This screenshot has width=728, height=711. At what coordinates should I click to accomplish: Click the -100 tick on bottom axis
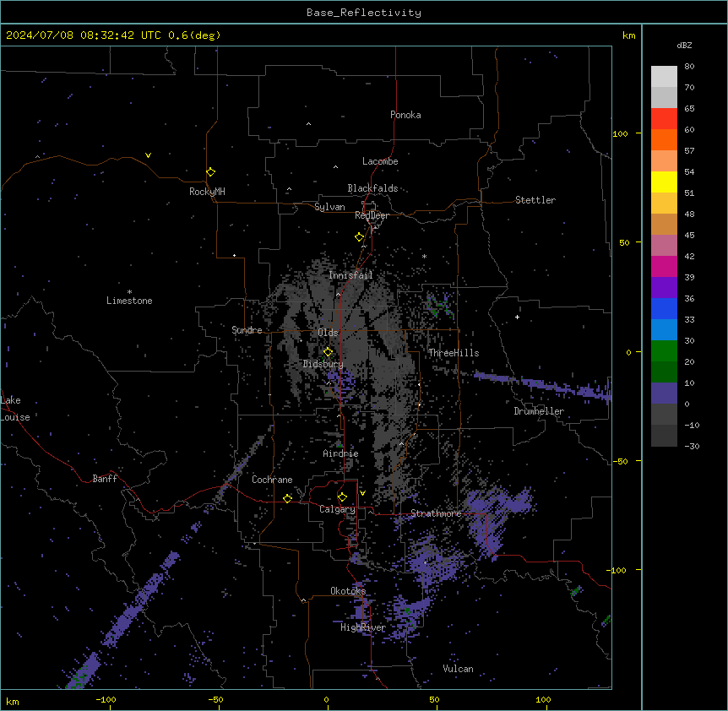click(106, 700)
